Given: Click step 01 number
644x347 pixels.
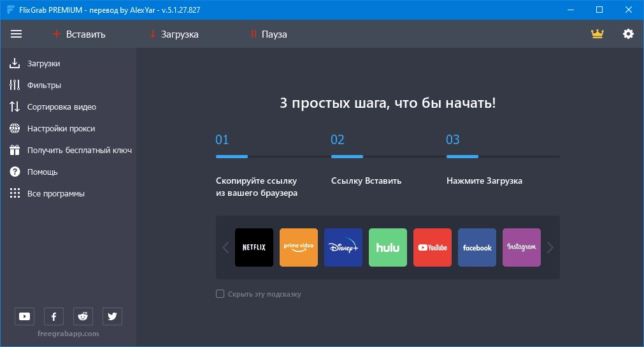Looking at the screenshot, I should [222, 140].
